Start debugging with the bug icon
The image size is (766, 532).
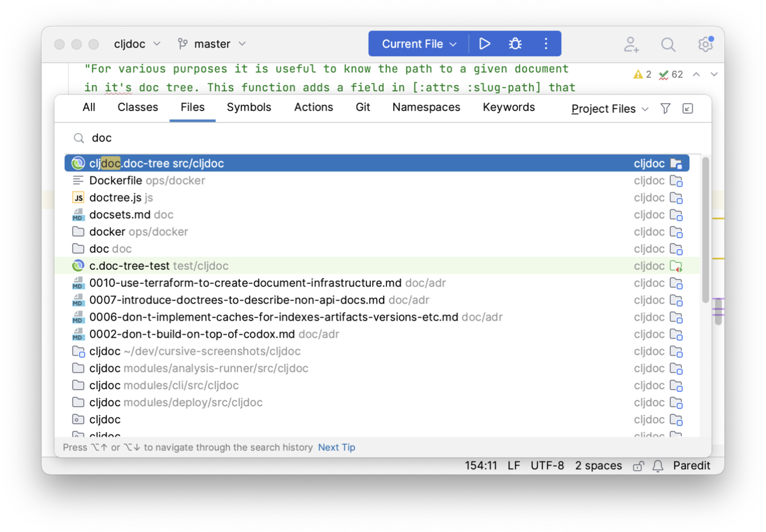[x=515, y=44]
